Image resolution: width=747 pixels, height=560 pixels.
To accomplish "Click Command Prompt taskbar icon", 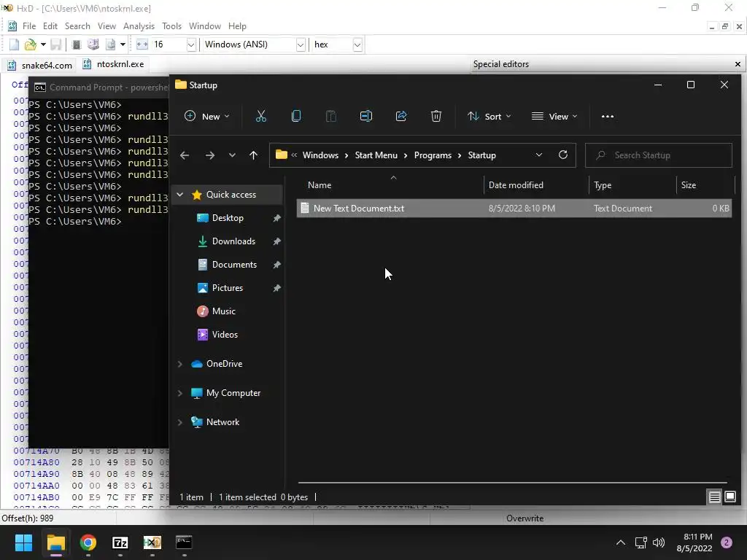I will coord(184,542).
